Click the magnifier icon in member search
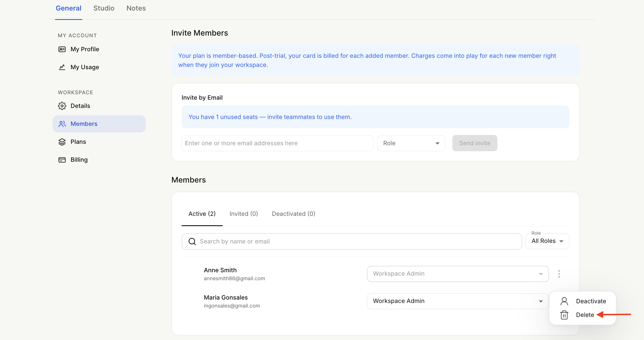Screen dimensions: 644x340 (192, 241)
